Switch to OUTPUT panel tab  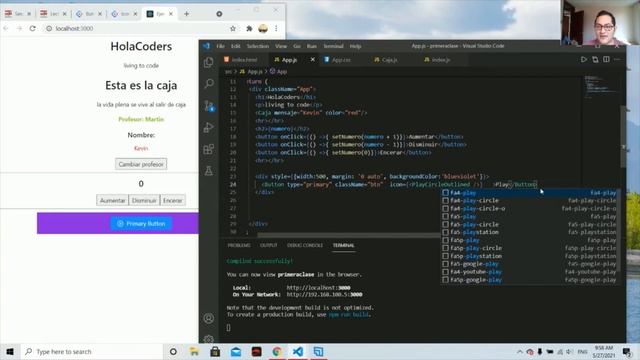(x=269, y=245)
